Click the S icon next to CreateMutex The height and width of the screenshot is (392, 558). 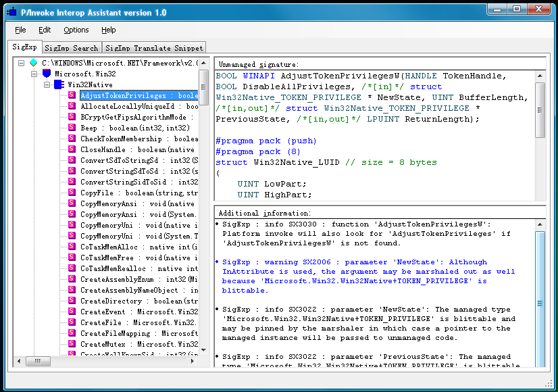pyautogui.click(x=72, y=344)
